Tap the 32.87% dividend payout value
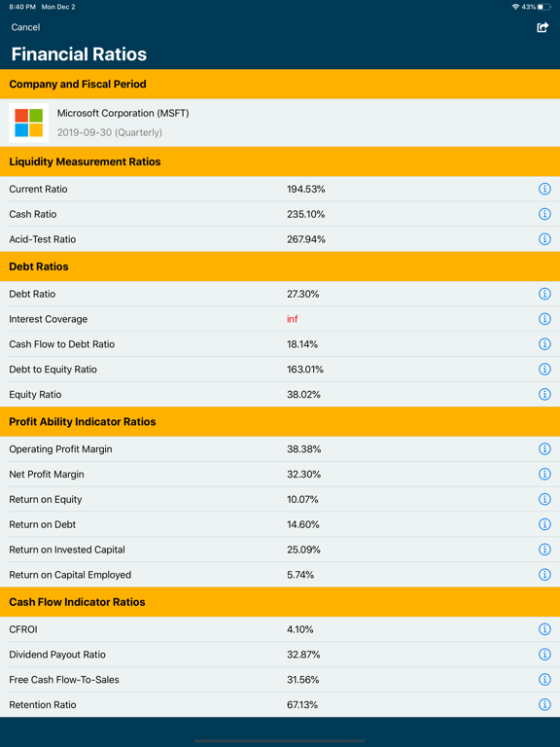560x747 pixels. 303,655
